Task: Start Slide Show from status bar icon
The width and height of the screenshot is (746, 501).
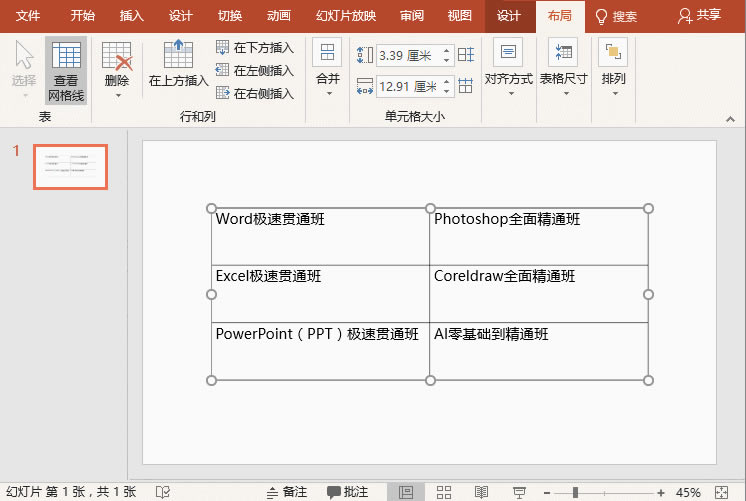Action: click(x=519, y=492)
